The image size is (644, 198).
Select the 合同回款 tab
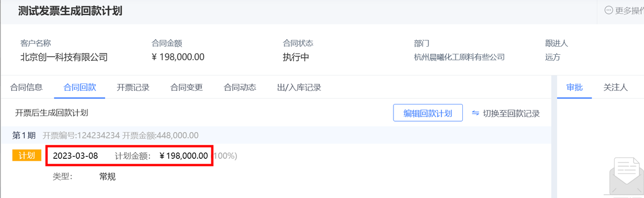(x=79, y=87)
